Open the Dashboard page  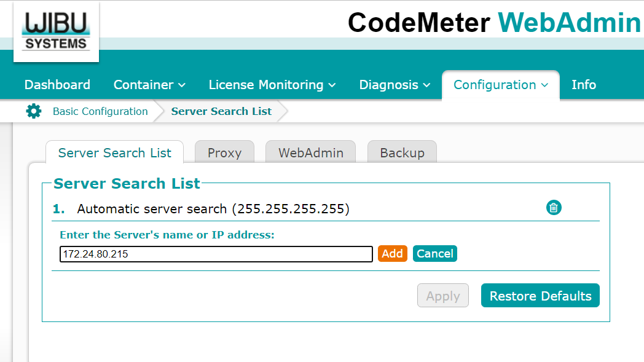pos(57,85)
